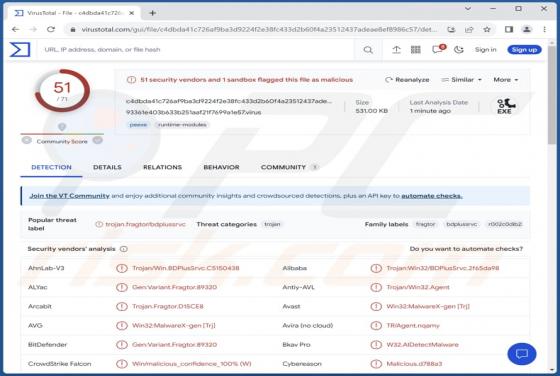
Task: Open the notifications icon with red badge
Action: click(438, 49)
